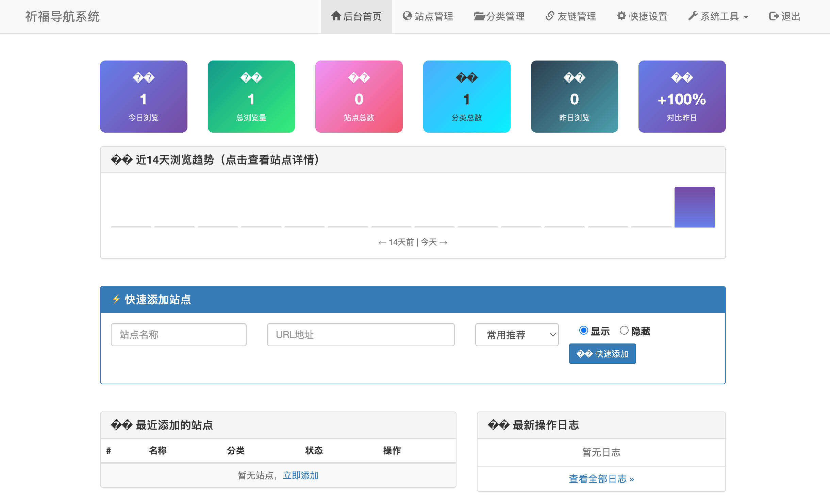Focus the 站点名称 input field
The image size is (830, 504).
coord(179,335)
